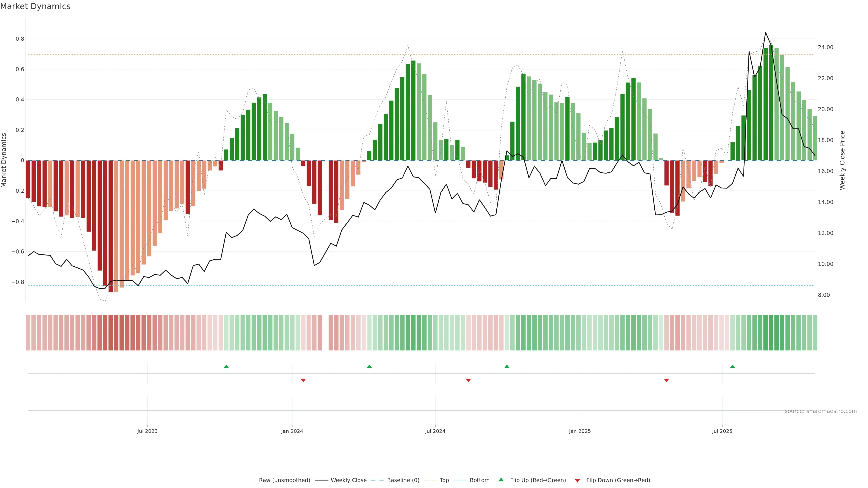Toggle the Bottom legend entry

click(x=479, y=480)
